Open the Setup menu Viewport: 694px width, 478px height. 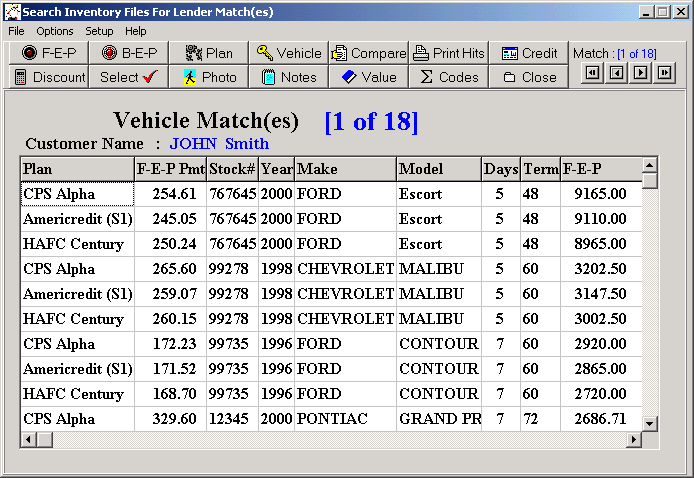pyautogui.click(x=99, y=31)
